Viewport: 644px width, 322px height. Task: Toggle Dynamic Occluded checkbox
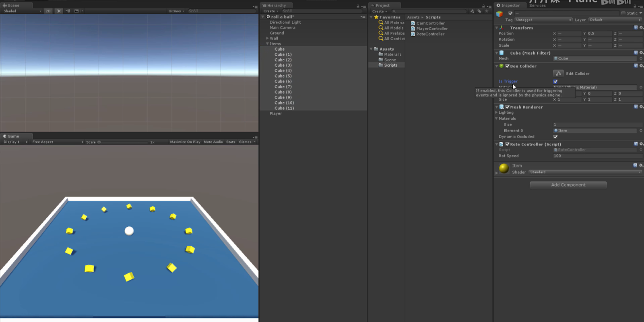(x=555, y=137)
